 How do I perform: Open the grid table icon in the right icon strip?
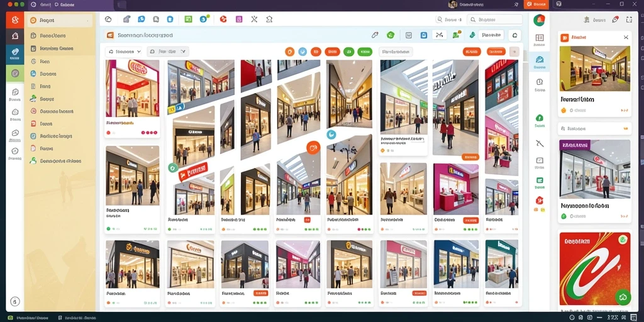tap(540, 38)
